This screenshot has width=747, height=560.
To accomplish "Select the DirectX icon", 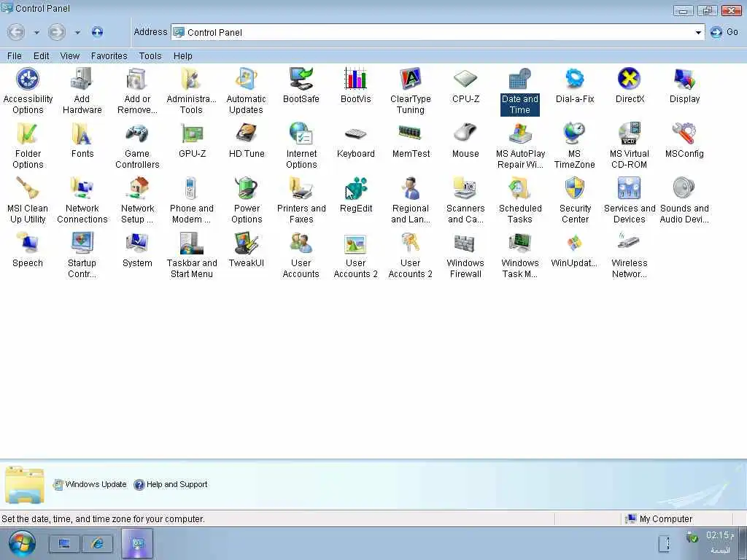I will (630, 79).
